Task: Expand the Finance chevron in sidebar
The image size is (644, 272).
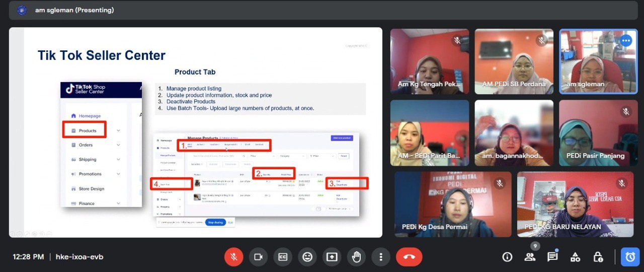Action: click(118, 203)
